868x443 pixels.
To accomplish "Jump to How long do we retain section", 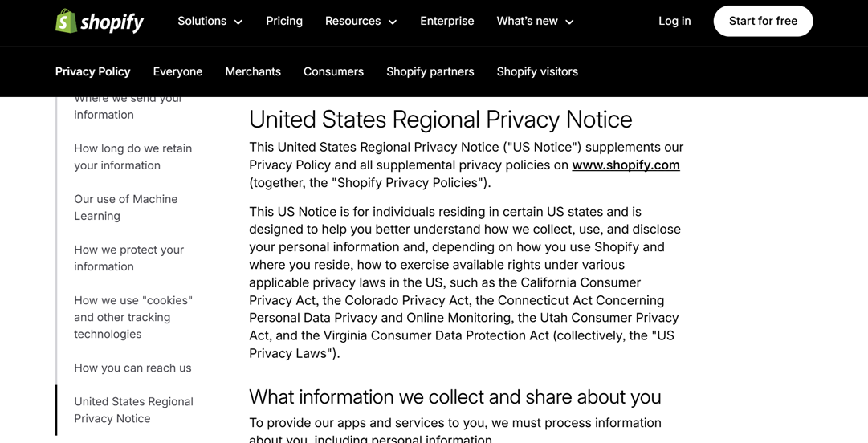I will (132, 157).
